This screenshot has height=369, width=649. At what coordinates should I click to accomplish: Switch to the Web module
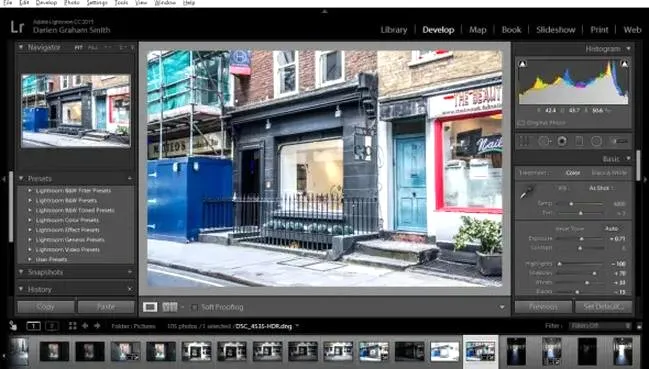pos(632,30)
